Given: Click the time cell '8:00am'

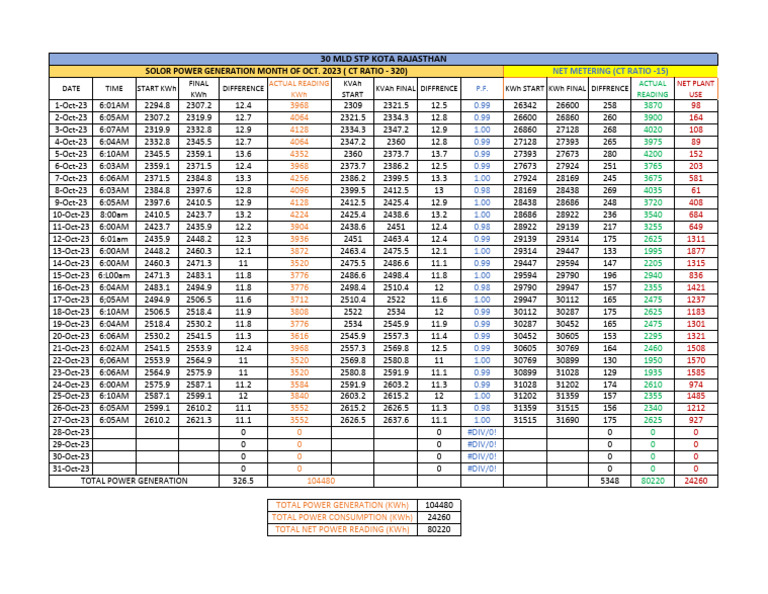Looking at the screenshot, I should (114, 214).
